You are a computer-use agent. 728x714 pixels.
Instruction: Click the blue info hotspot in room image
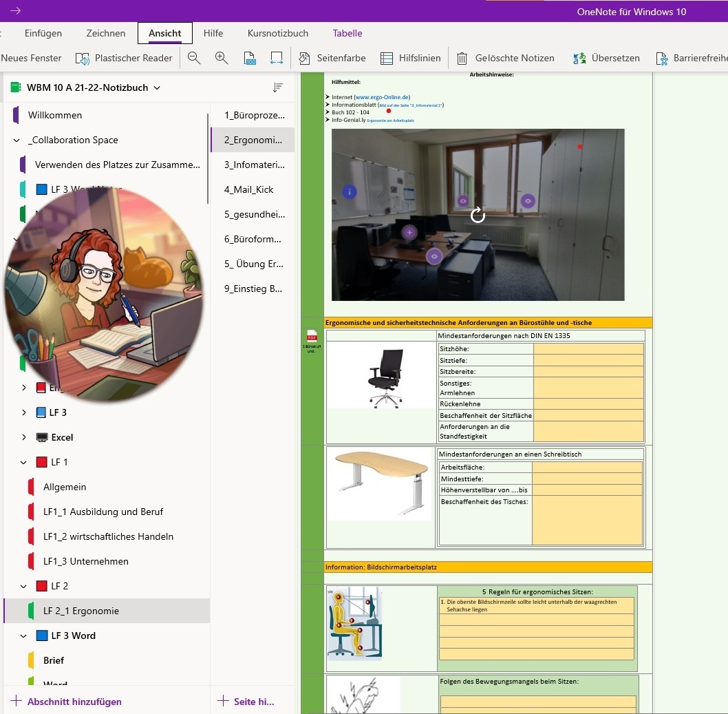350,191
